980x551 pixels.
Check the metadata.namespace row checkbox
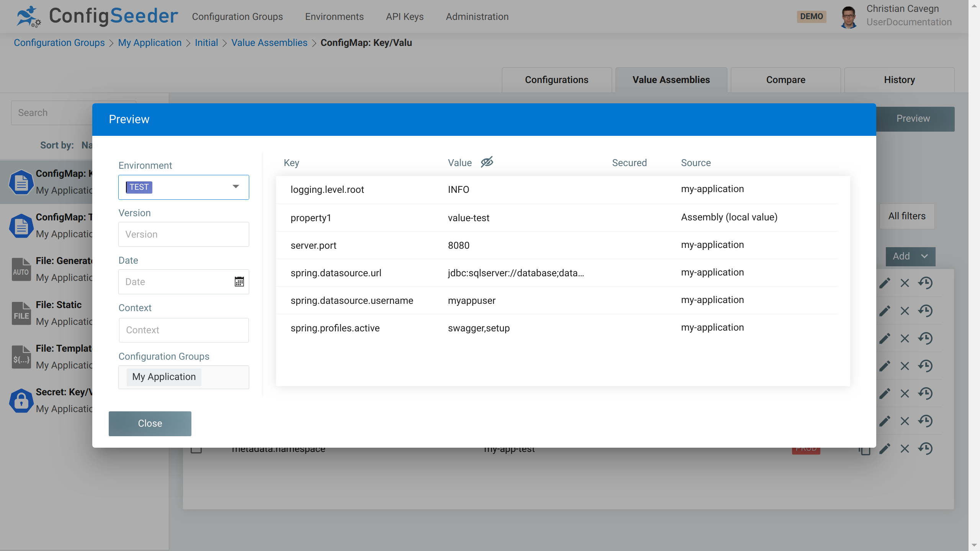point(197,449)
